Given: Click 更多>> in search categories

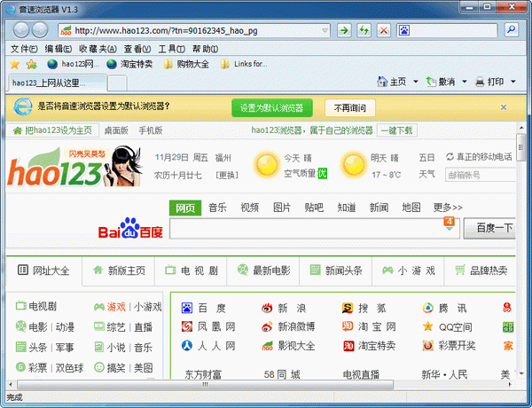Looking at the screenshot, I should coord(448,208).
